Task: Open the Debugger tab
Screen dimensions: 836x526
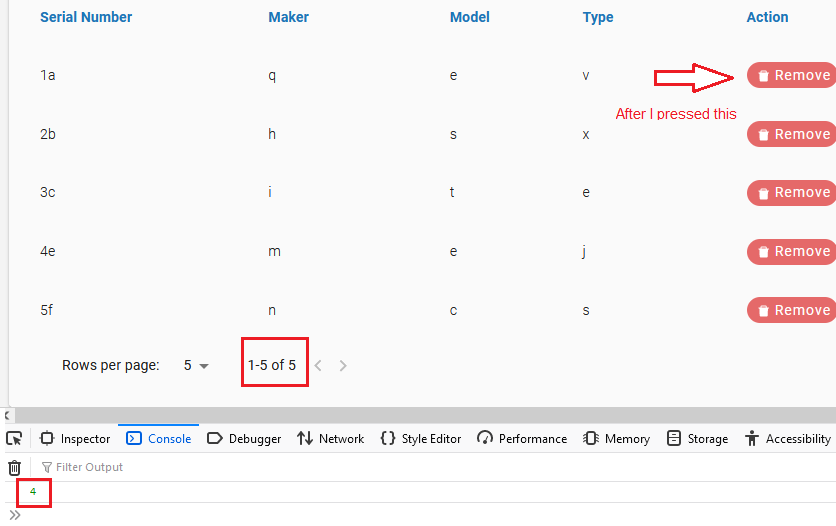Action: click(244, 439)
